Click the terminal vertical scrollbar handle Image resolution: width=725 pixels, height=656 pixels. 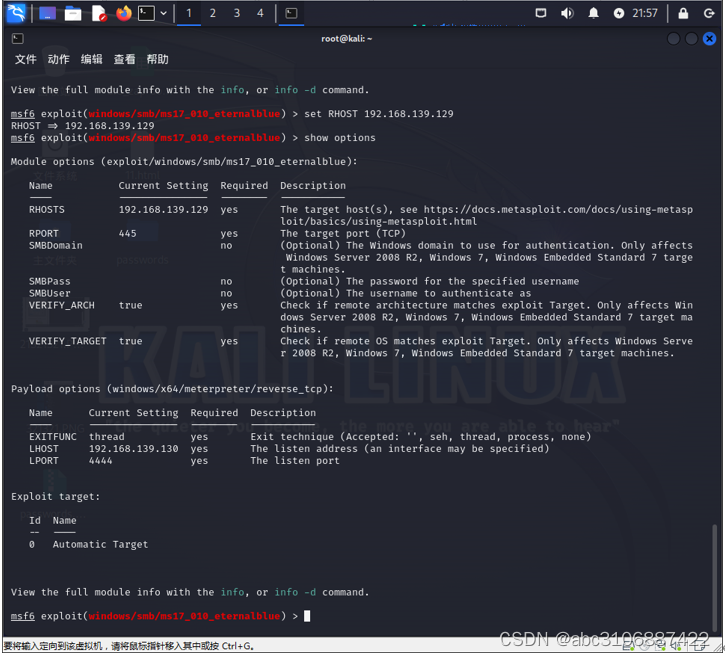(714, 579)
